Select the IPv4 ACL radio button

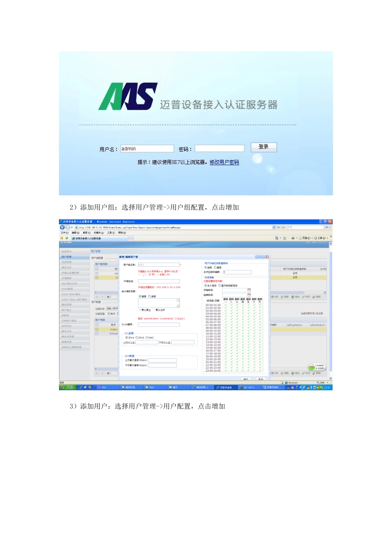click(x=127, y=337)
